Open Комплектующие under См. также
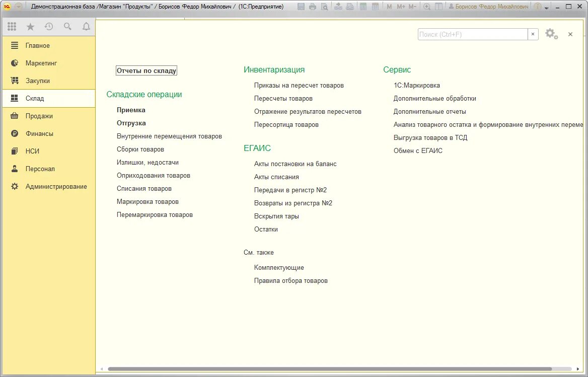Screen dimensions: 588x377 pos(279,268)
